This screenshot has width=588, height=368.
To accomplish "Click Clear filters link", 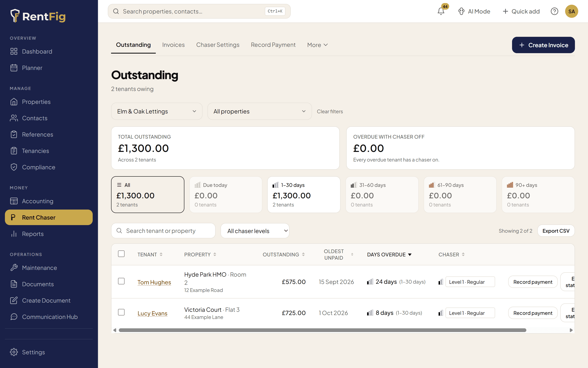I will (330, 111).
